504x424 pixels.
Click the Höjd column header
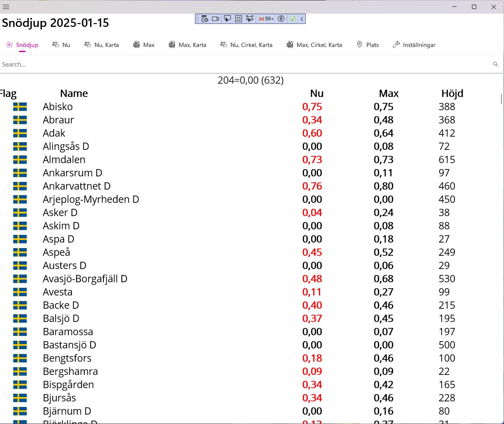(452, 94)
